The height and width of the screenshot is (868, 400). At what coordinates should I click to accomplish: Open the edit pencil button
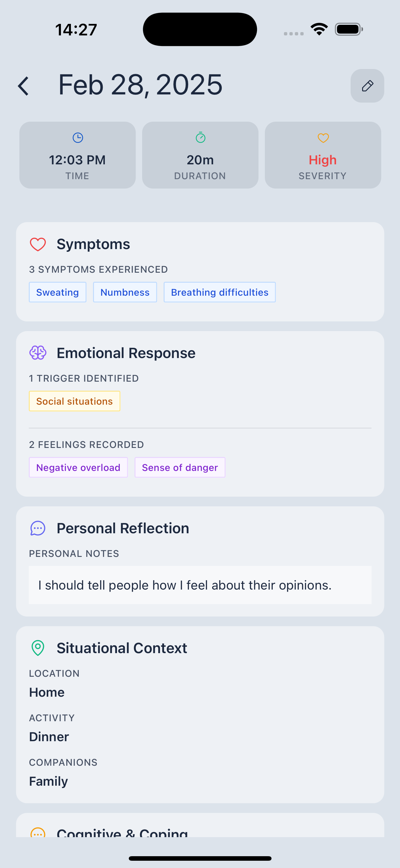click(x=367, y=86)
